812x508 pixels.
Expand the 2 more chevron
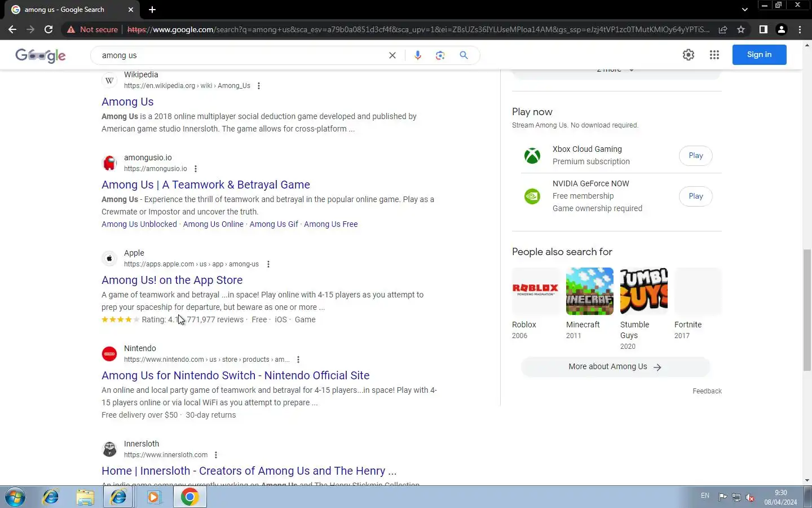(632, 70)
